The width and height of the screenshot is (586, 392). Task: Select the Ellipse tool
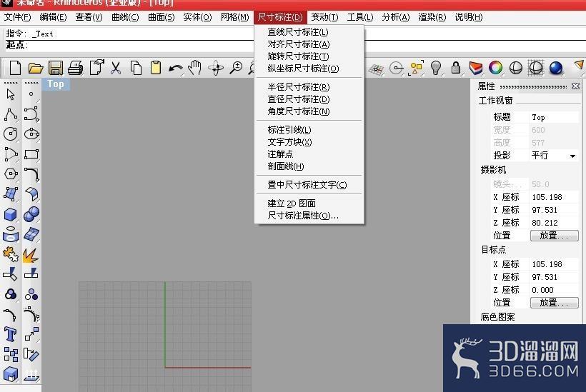pyautogui.click(x=31, y=134)
